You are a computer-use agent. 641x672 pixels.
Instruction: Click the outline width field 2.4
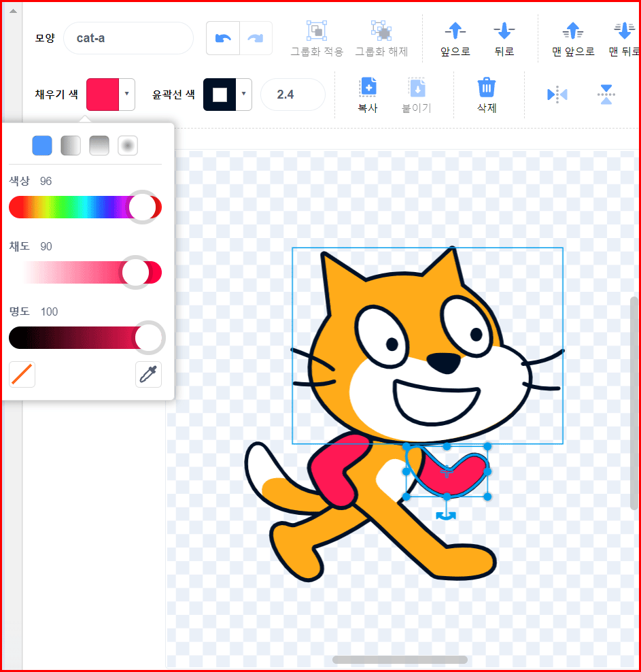pyautogui.click(x=293, y=95)
